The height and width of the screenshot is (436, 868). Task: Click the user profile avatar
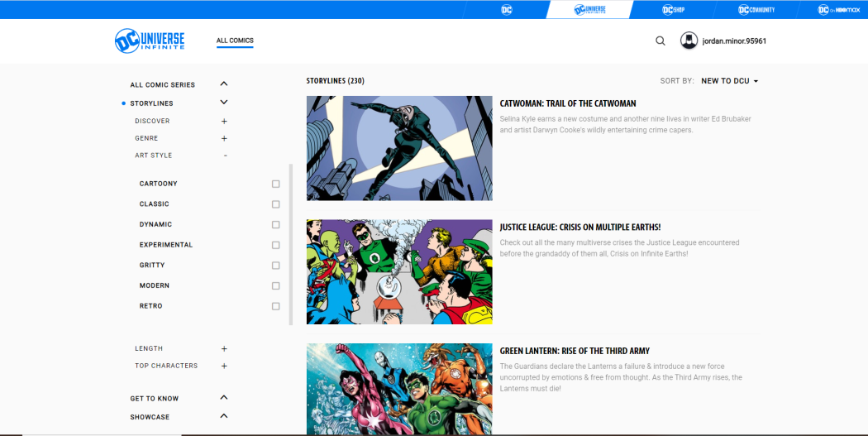689,41
